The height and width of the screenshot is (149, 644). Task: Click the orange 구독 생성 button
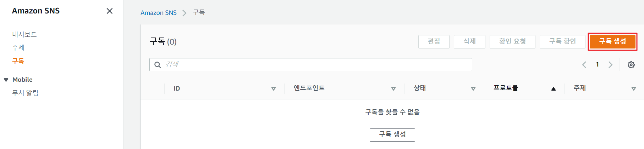pyautogui.click(x=612, y=41)
